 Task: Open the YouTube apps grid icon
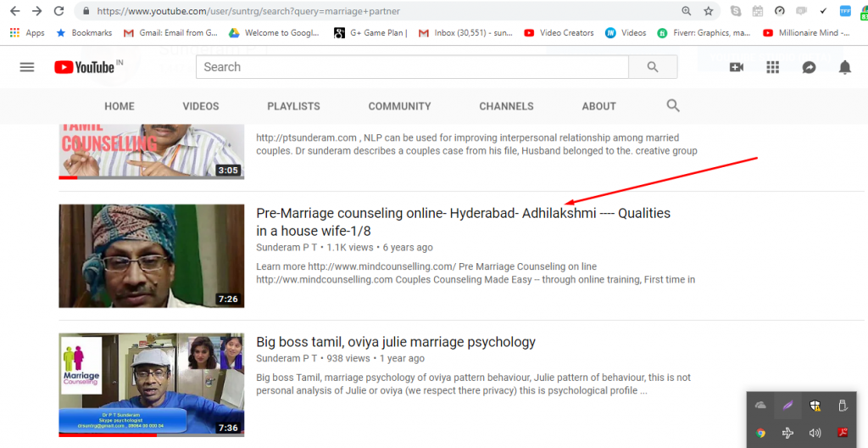772,67
